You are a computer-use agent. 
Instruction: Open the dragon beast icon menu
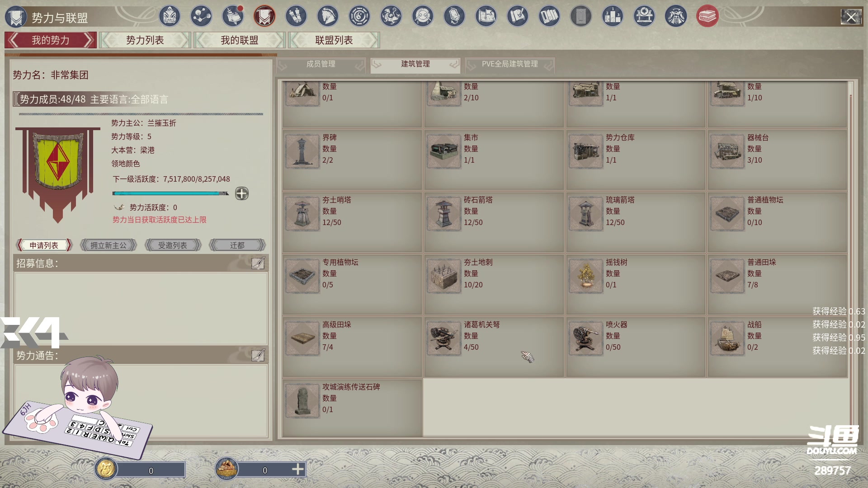(x=391, y=17)
